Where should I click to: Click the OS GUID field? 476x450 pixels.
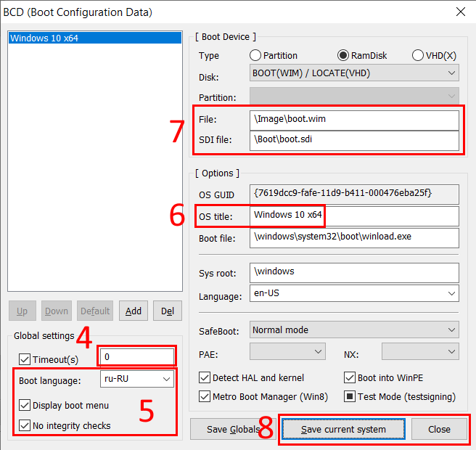(x=354, y=194)
